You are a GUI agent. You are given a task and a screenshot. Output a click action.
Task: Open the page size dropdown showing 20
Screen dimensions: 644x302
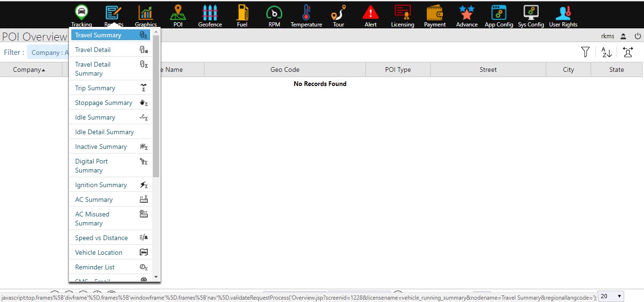pyautogui.click(x=610, y=296)
